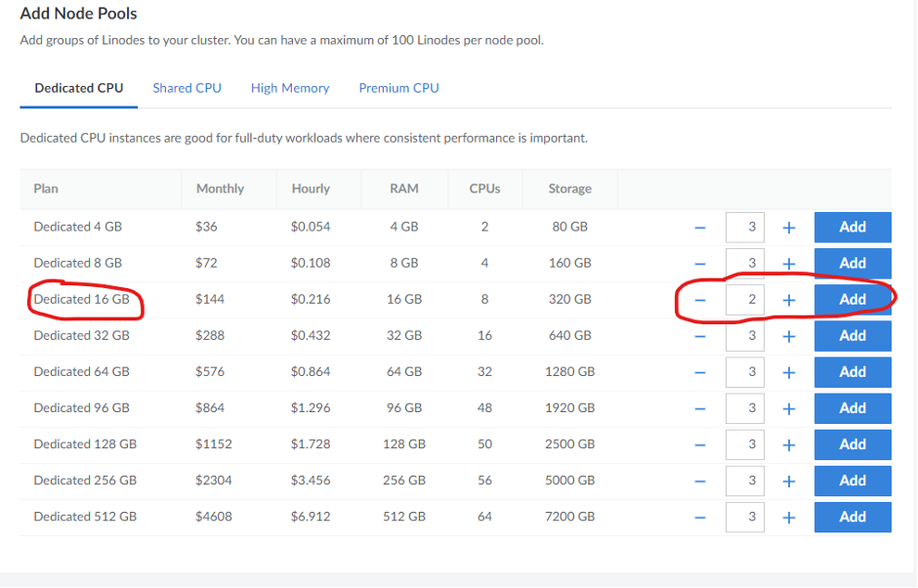Add the Dedicated 4 GB node pool
The width and height of the screenshot is (918, 588).
pos(853,227)
